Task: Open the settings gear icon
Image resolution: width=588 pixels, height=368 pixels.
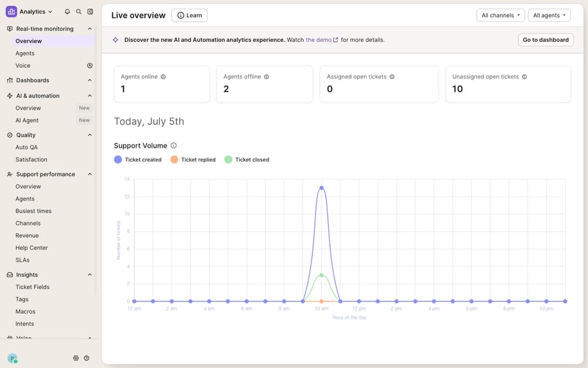Action: [76, 358]
